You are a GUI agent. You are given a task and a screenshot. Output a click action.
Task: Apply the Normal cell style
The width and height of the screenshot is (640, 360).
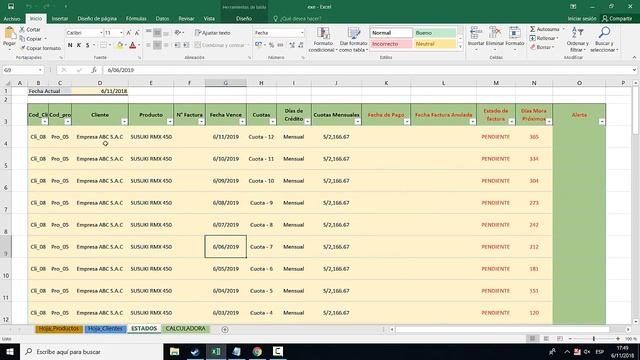click(391, 33)
